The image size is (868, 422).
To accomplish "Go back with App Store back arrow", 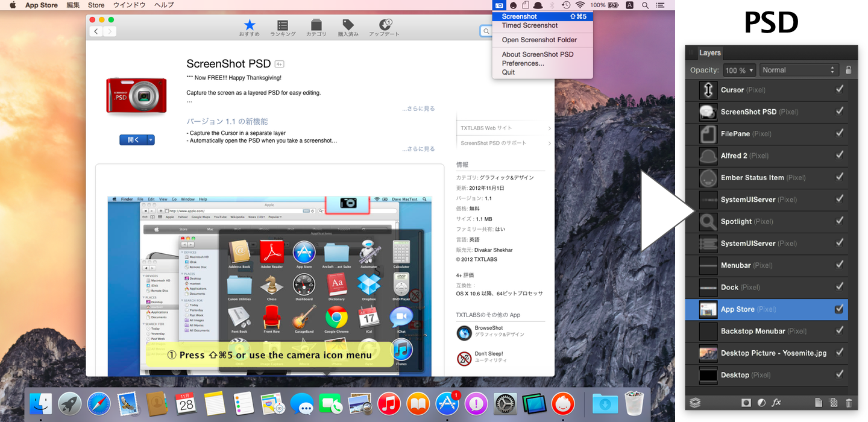I will [96, 31].
